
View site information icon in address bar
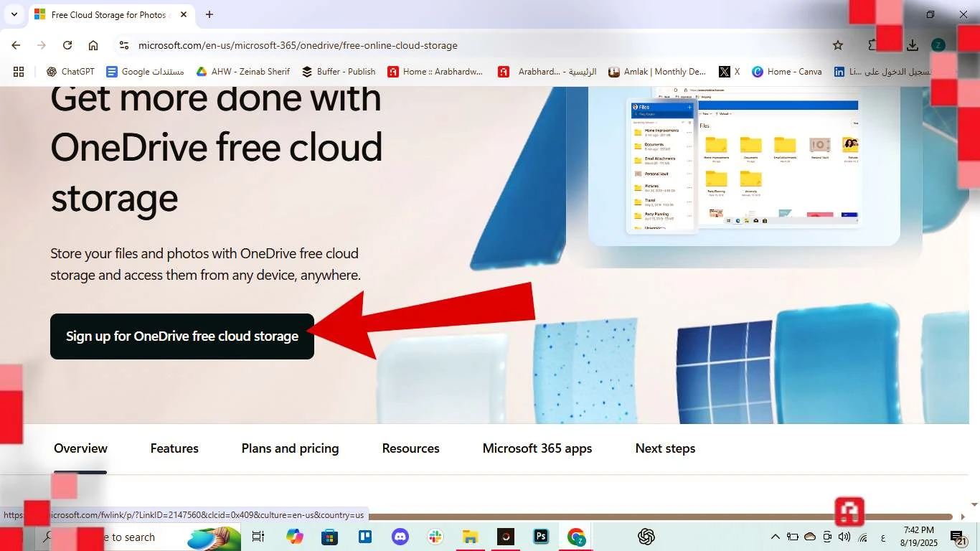tap(123, 45)
